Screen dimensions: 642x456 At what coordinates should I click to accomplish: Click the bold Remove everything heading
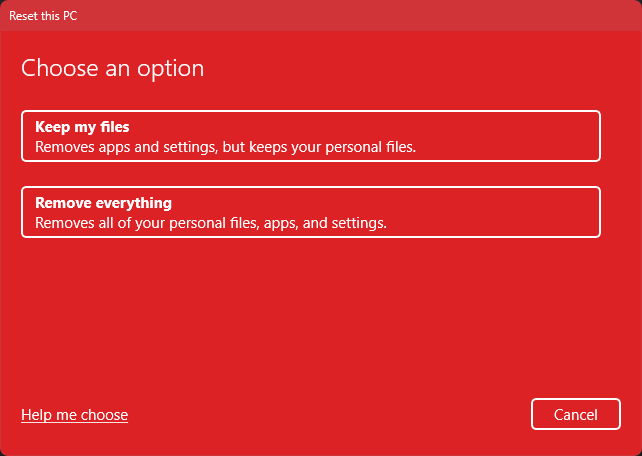[104, 203]
